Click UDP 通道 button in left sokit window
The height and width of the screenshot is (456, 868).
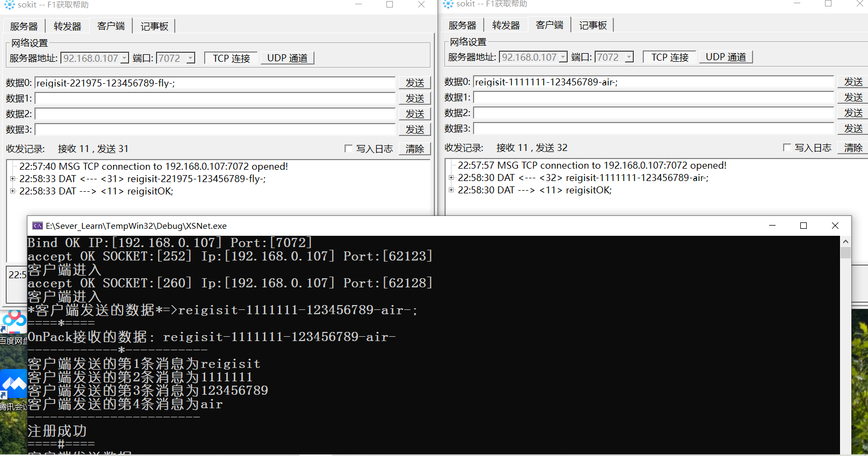point(288,58)
